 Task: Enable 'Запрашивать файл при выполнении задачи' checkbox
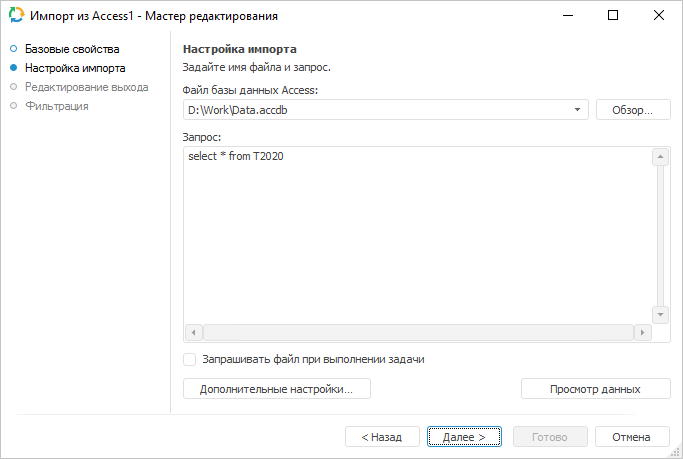coord(190,360)
